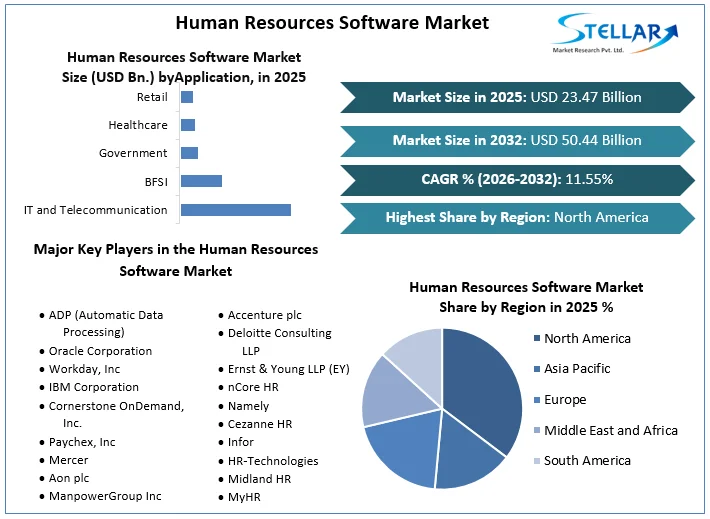Viewport: 710px width, 519px height.
Task: Click Mercer in the players list
Action: [65, 460]
